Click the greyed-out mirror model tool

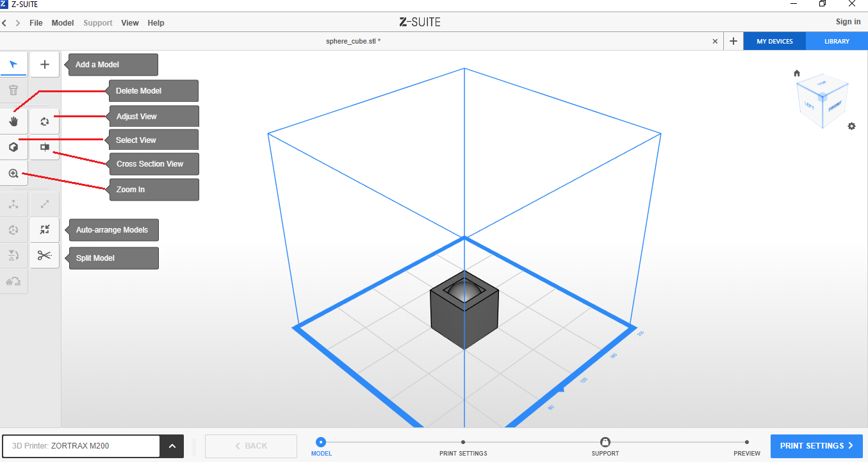[x=13, y=256]
